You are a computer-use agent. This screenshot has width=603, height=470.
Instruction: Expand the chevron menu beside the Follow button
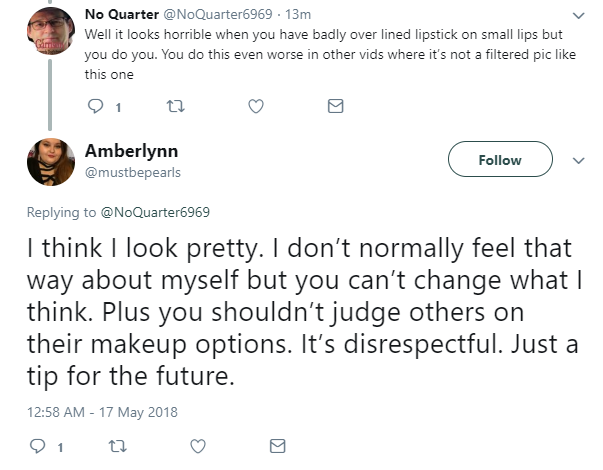(578, 160)
